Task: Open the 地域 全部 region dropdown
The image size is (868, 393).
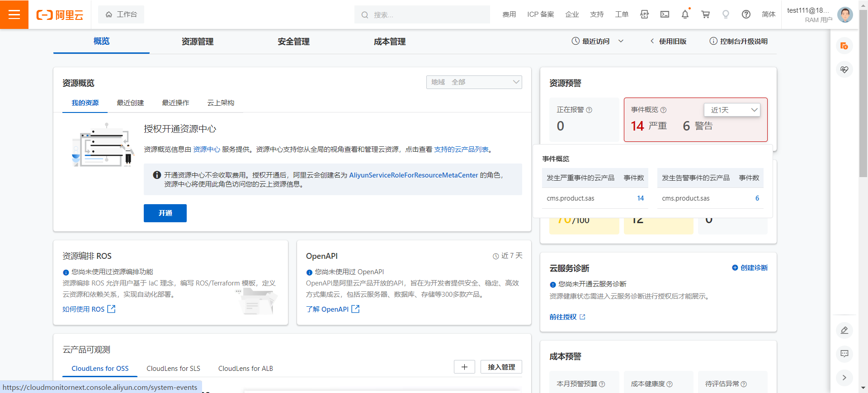Action: coord(474,82)
